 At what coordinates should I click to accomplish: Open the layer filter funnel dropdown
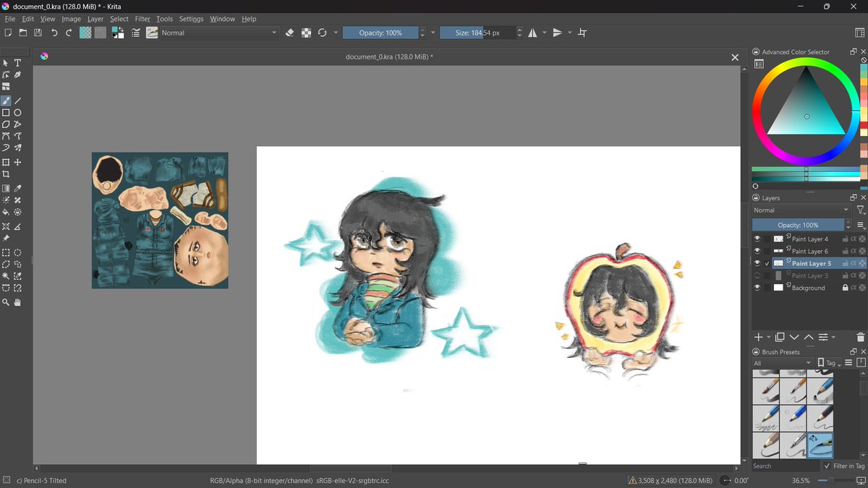coord(861,210)
